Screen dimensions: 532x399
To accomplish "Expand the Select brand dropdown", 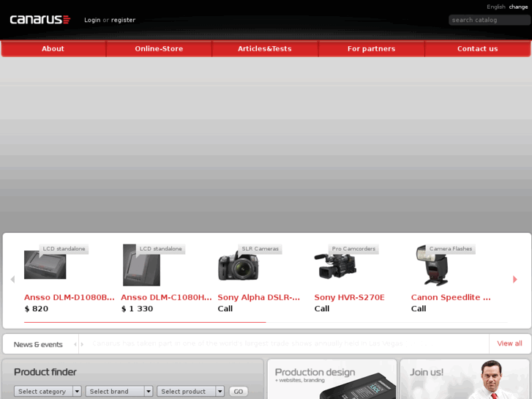I will tap(119, 391).
